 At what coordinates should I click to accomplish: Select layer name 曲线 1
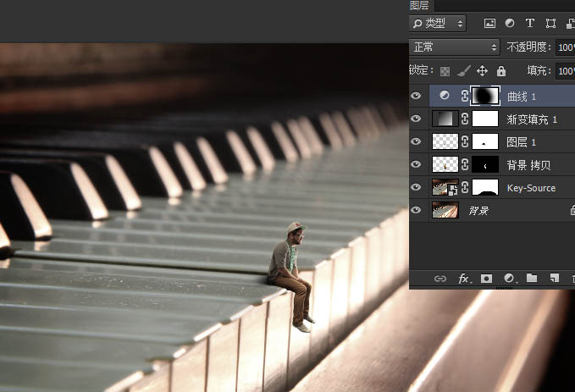[x=522, y=97]
